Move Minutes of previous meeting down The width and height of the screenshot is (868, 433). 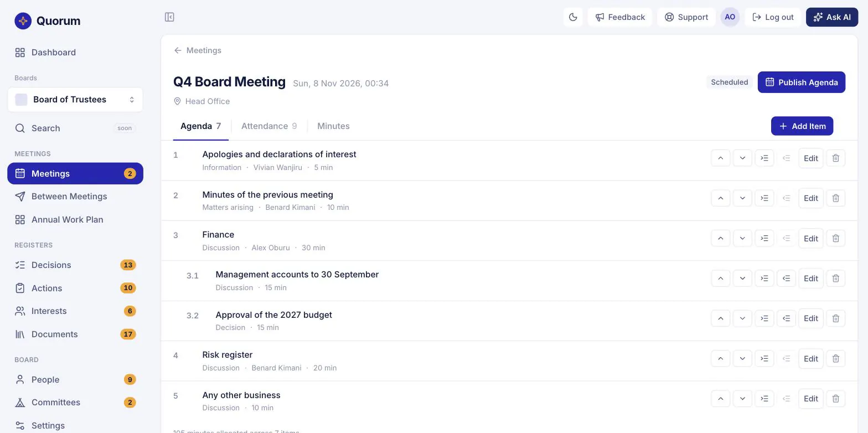[x=742, y=198]
